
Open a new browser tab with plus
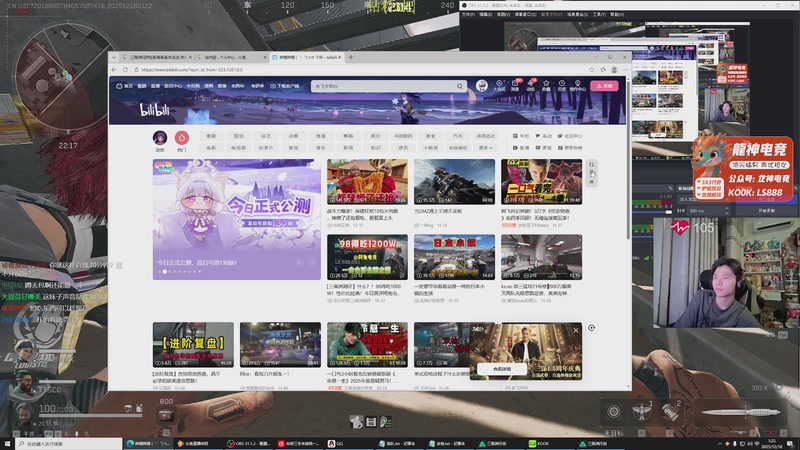tap(351, 57)
